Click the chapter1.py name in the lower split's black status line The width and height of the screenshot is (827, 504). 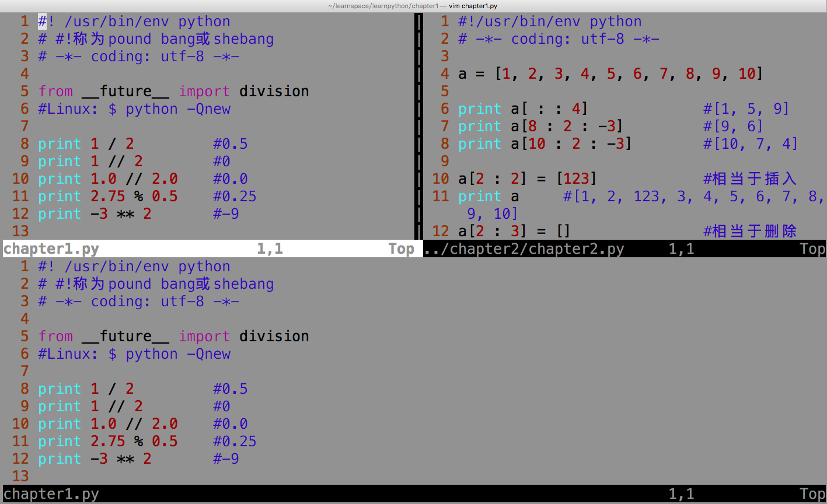point(51,494)
